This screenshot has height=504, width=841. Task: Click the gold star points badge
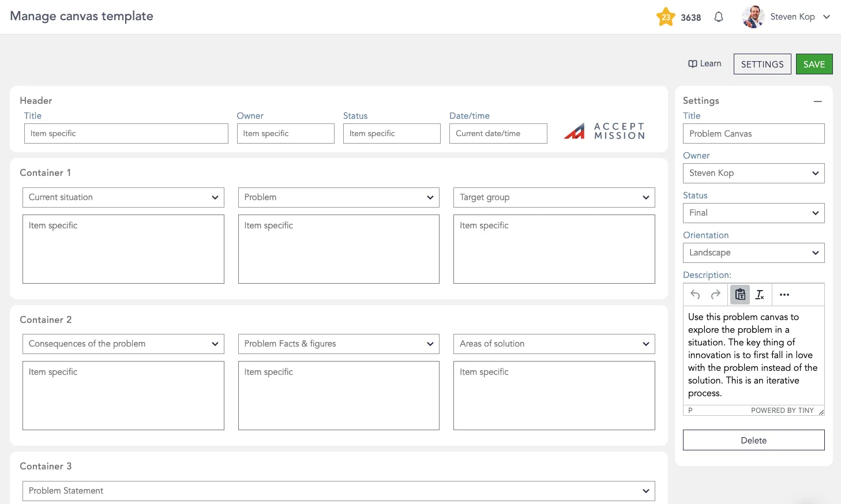[666, 17]
